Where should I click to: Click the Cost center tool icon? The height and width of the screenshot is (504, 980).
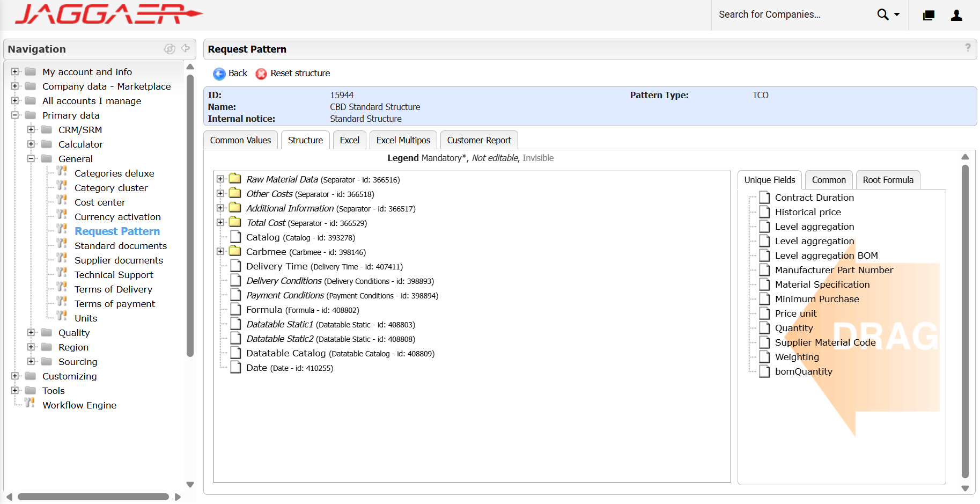(62, 200)
